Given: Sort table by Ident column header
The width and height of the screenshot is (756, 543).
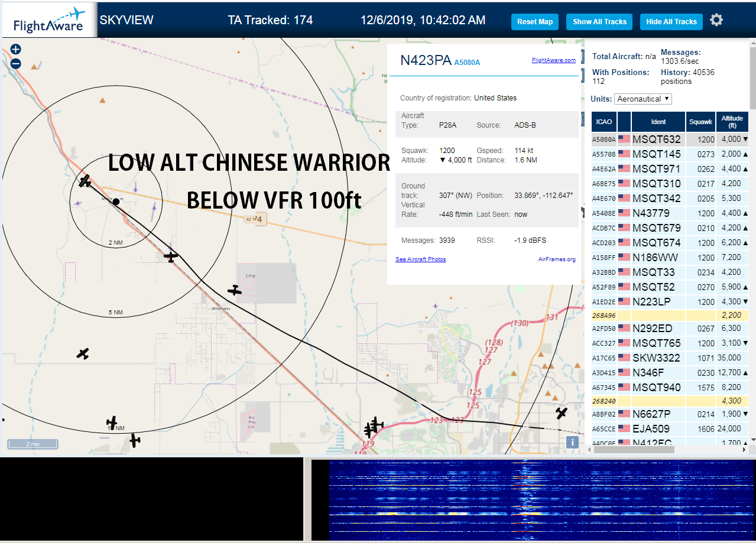Looking at the screenshot, I should tap(658, 122).
